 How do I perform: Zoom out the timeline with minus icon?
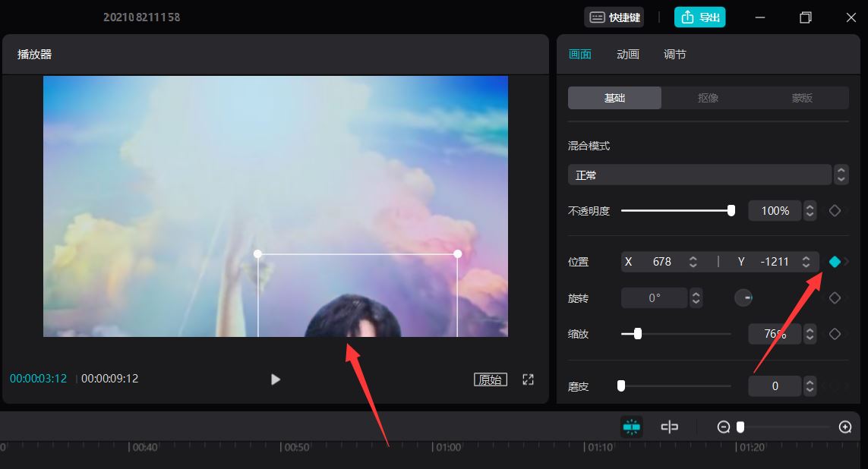(723, 427)
